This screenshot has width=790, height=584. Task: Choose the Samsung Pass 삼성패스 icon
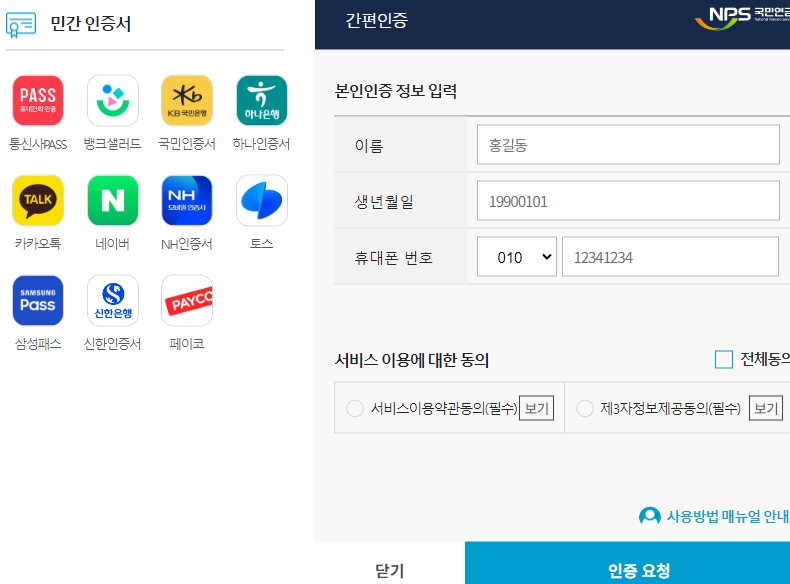click(38, 300)
